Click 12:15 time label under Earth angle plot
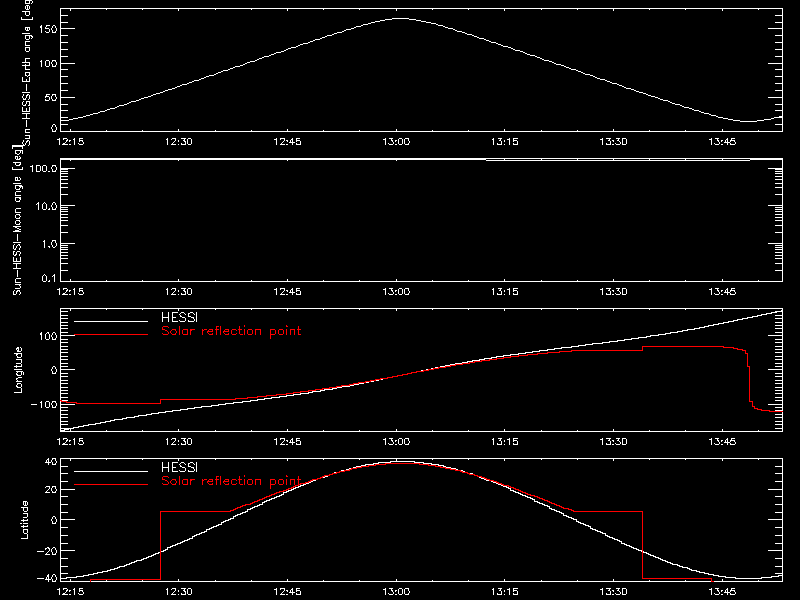The height and width of the screenshot is (600, 800). pos(70,142)
